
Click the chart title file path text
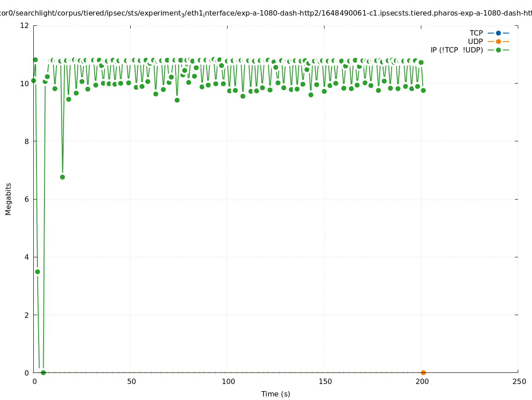pos(266,13)
